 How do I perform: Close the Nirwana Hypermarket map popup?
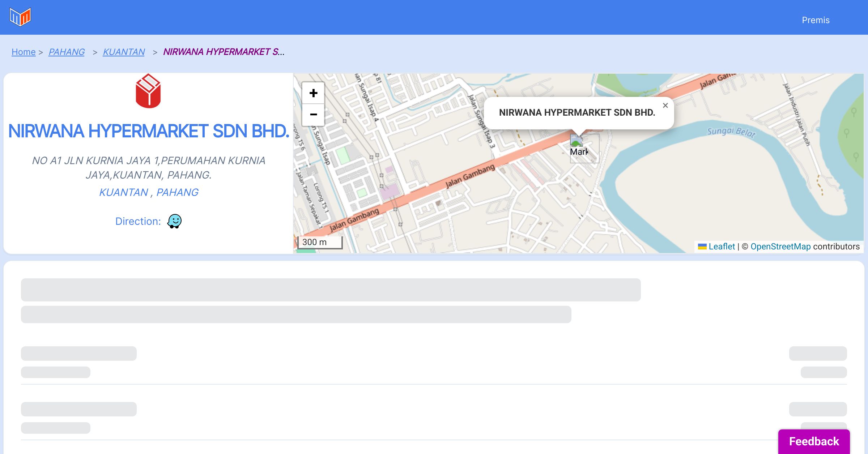tap(665, 106)
